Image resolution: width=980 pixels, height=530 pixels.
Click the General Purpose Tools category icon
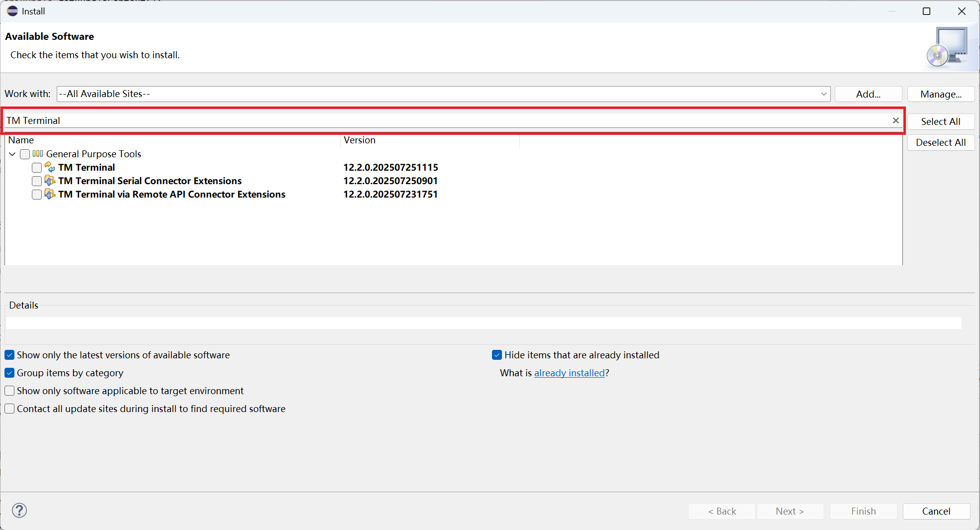[x=38, y=154]
